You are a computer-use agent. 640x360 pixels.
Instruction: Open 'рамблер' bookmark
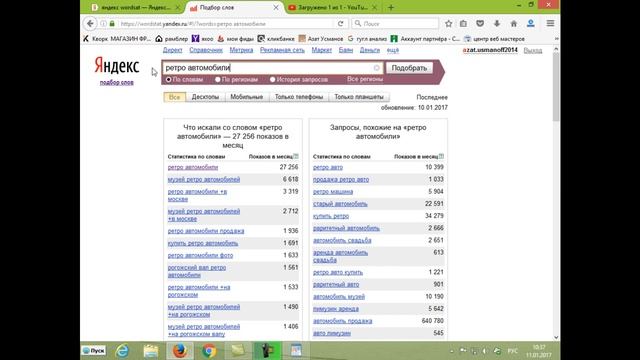(172, 39)
